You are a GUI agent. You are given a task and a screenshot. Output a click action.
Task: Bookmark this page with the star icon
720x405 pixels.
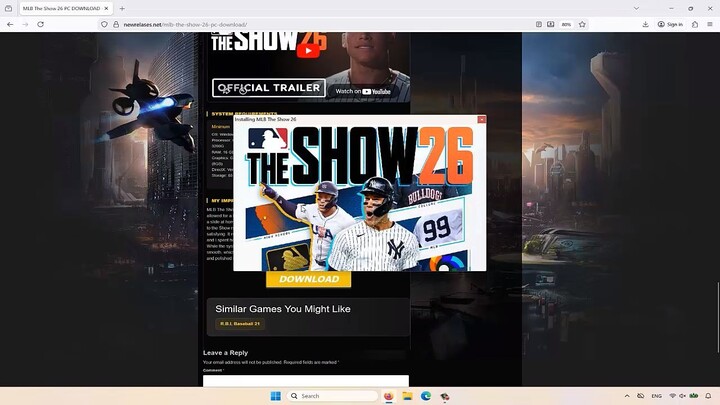click(x=582, y=24)
